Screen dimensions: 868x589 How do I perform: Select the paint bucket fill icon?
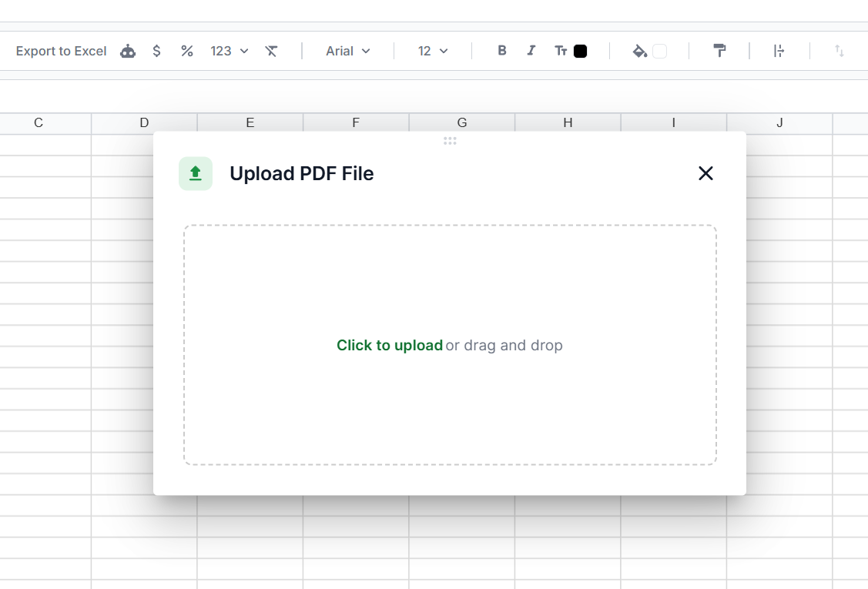tap(640, 51)
